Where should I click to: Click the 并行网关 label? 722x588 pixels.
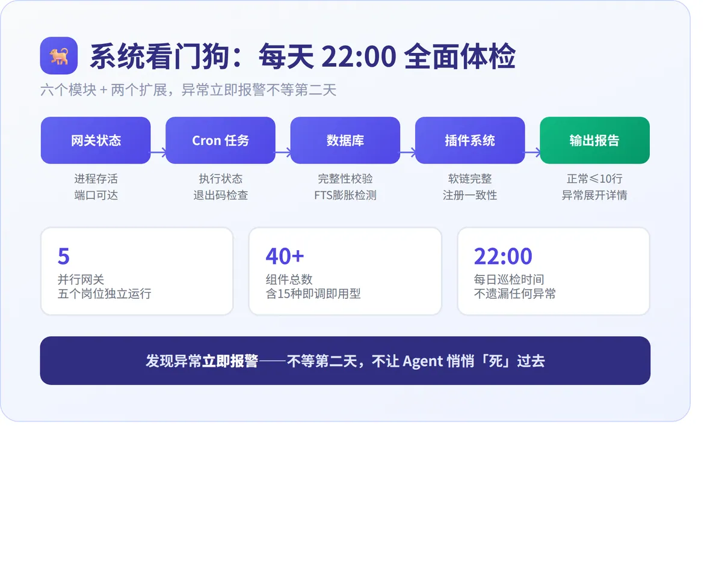(81, 280)
